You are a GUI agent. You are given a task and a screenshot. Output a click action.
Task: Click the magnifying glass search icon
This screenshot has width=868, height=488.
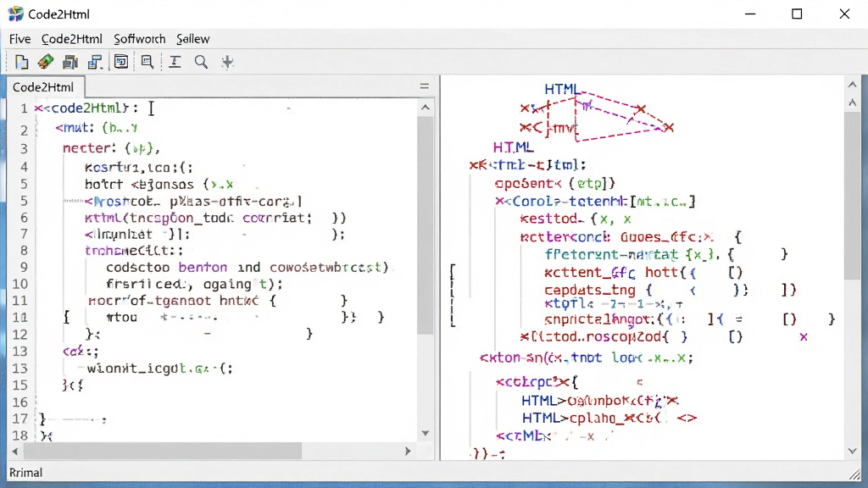pos(202,62)
